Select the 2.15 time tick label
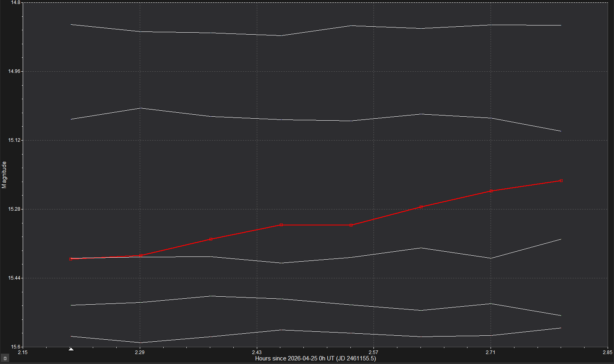This screenshot has width=614, height=364. point(23,352)
